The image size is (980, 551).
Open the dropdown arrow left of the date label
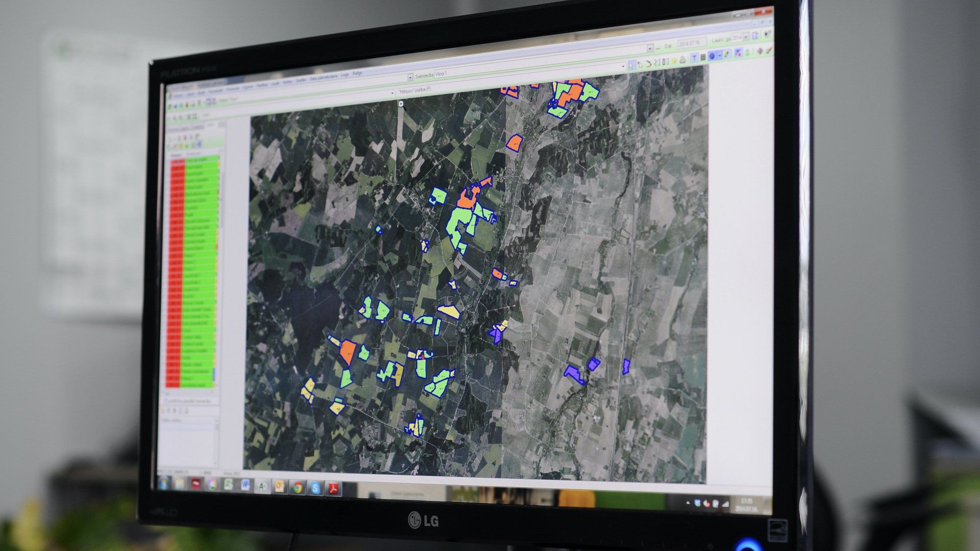point(650,48)
